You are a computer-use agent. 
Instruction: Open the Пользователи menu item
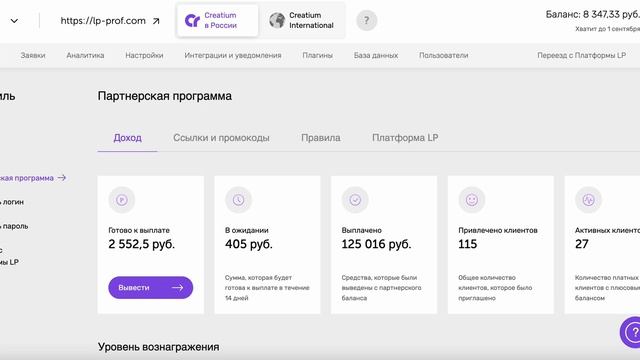[x=444, y=56]
